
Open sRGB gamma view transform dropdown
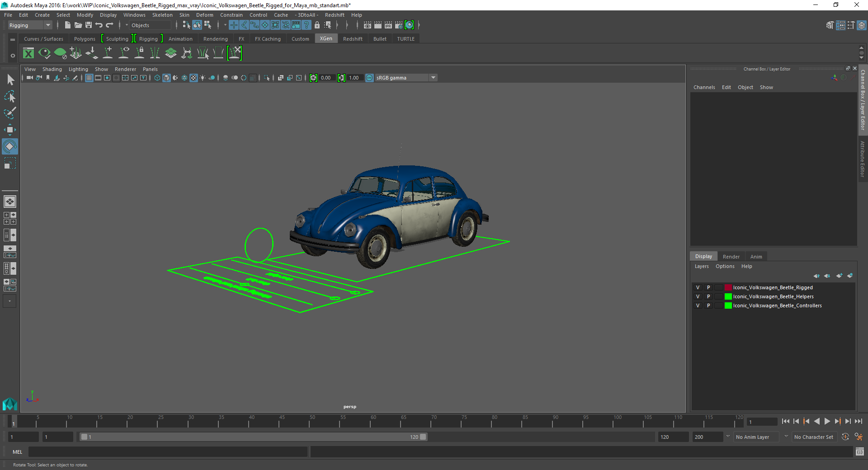tap(406, 78)
